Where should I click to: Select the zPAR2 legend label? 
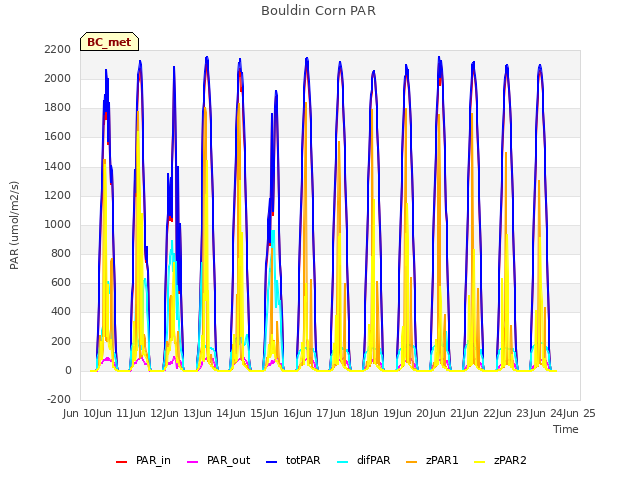[x=510, y=460]
